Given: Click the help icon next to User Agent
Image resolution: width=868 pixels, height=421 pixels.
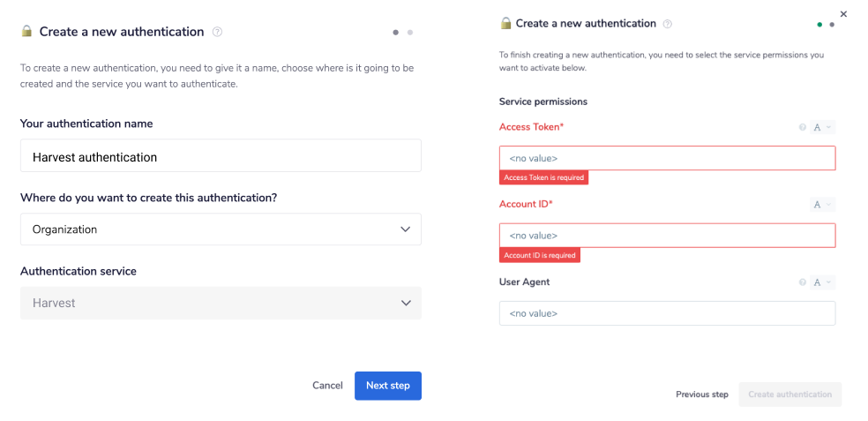Looking at the screenshot, I should pyautogui.click(x=803, y=282).
